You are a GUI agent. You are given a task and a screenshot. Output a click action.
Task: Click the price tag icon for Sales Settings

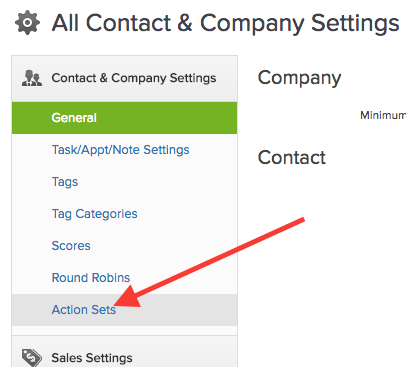point(32,358)
